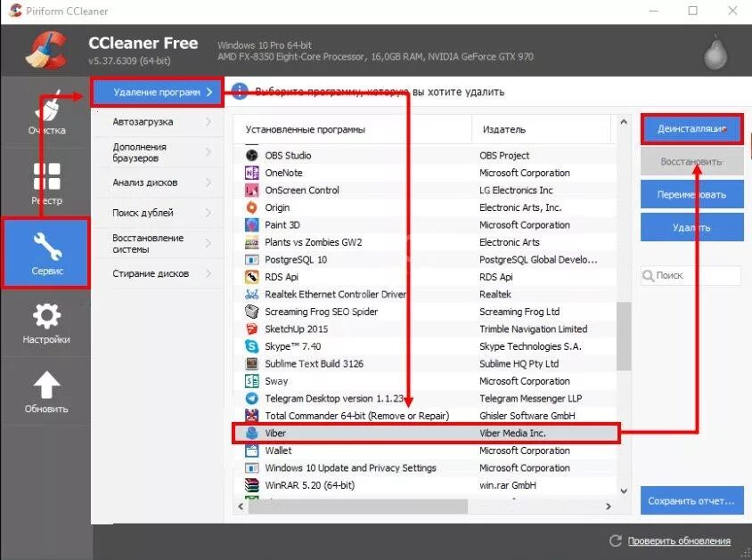
Task: Select the OneNote program icon
Action: [252, 173]
